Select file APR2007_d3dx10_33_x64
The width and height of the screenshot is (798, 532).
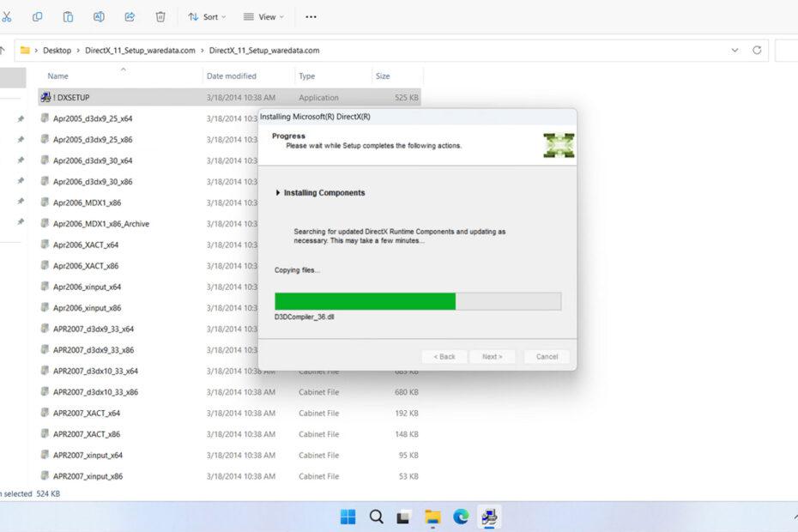(95, 372)
